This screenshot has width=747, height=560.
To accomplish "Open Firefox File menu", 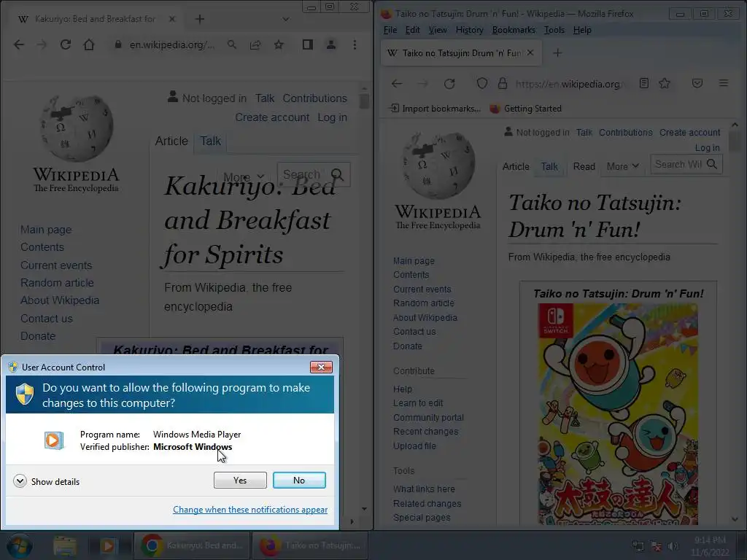I will point(390,30).
